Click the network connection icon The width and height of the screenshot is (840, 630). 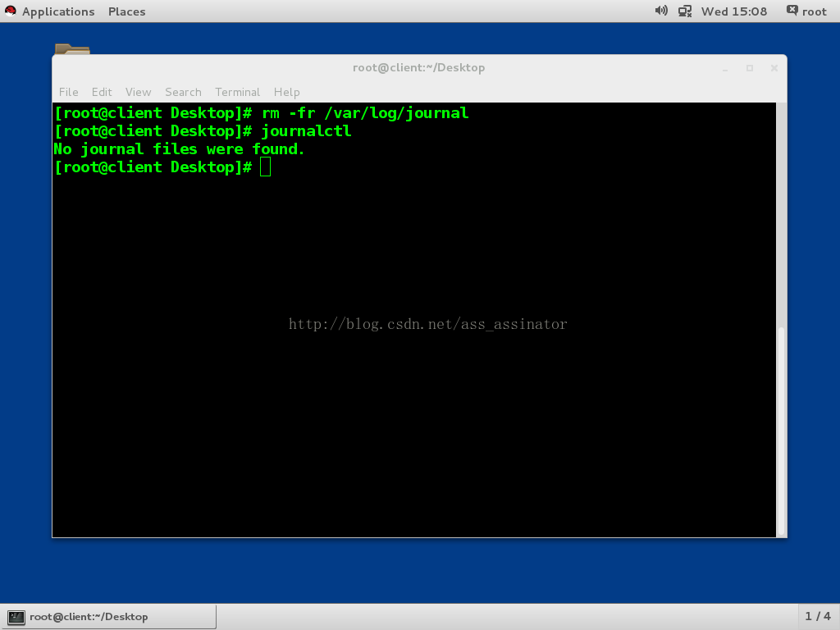pyautogui.click(x=685, y=11)
